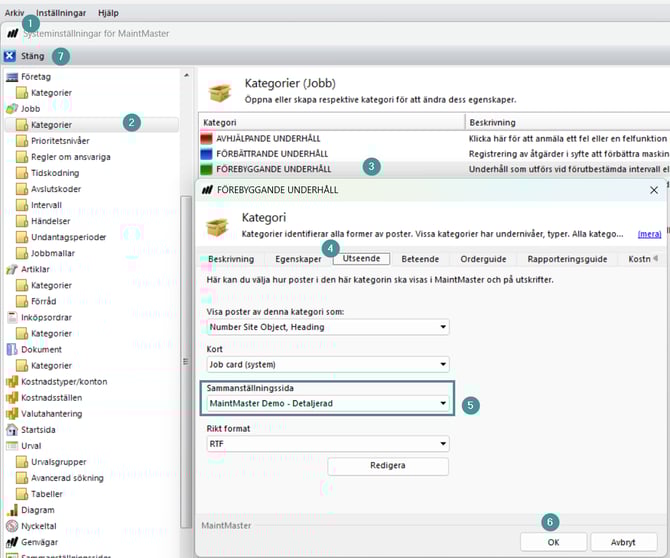
Task: Click the Redigera button
Action: click(388, 467)
